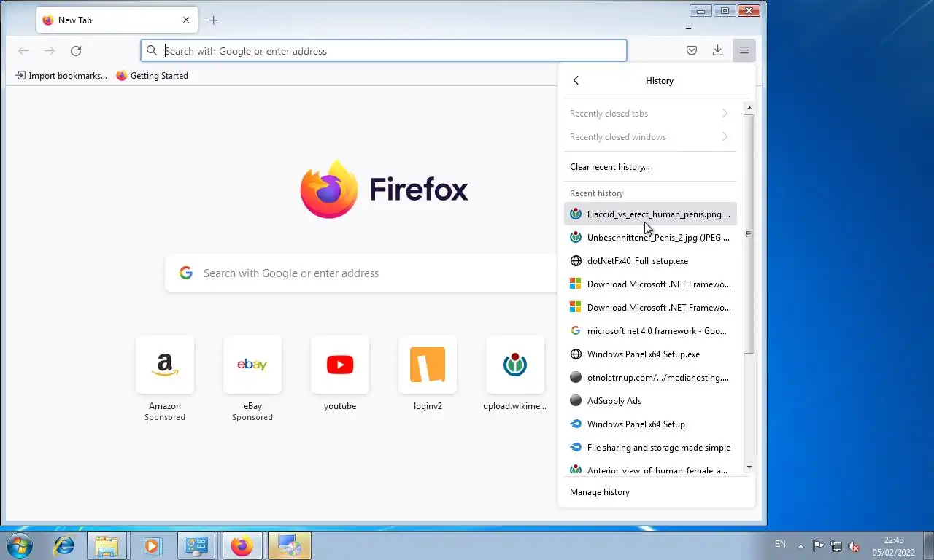Open Windows Explorer from taskbar
The height and width of the screenshot is (560, 934).
pyautogui.click(x=107, y=545)
